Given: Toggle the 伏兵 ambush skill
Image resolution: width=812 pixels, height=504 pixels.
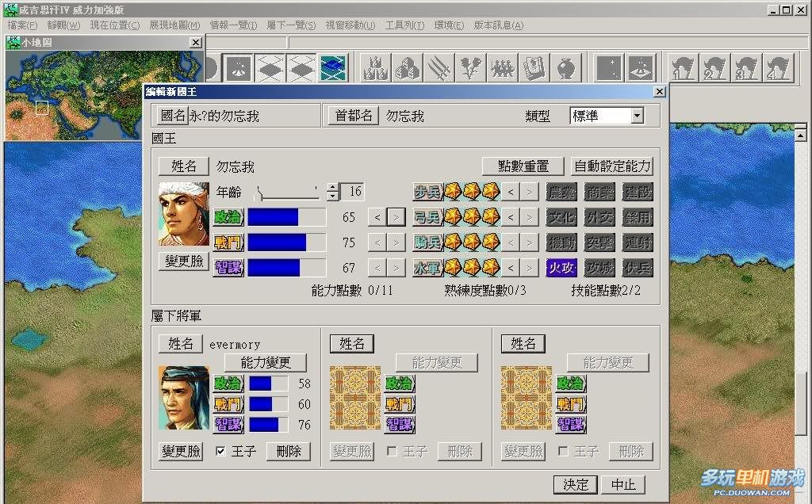Looking at the screenshot, I should (638, 268).
